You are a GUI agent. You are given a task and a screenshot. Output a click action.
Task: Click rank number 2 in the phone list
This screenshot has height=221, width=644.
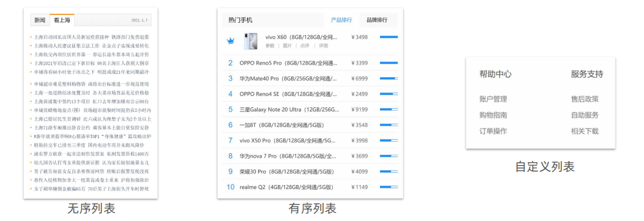230,63
